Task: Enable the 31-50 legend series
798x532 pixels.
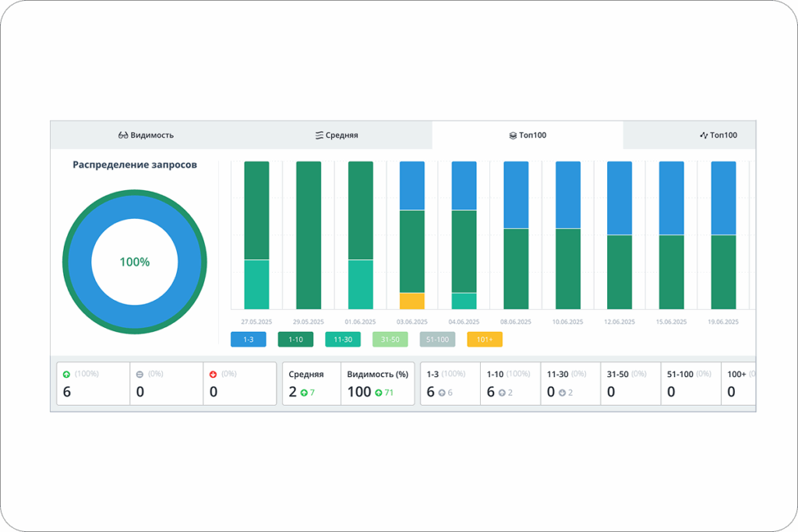Action: (390, 340)
